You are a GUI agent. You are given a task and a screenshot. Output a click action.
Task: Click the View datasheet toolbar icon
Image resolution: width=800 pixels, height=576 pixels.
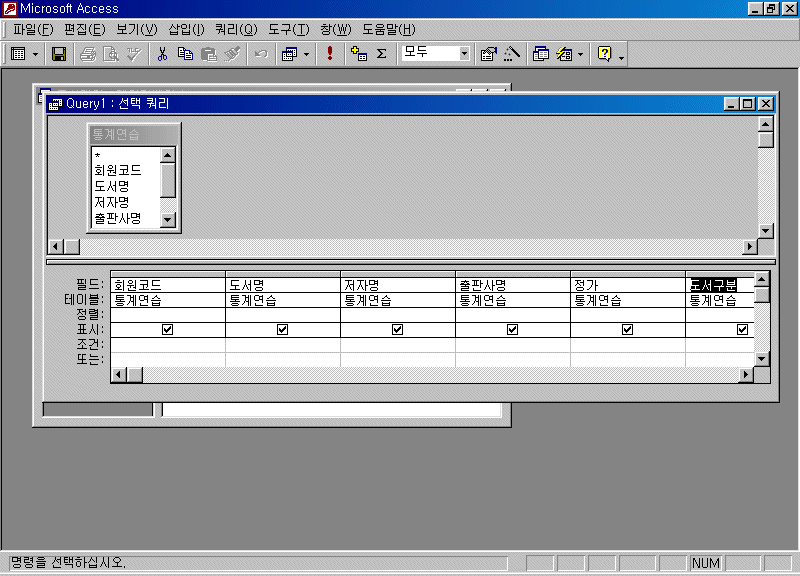point(18,54)
